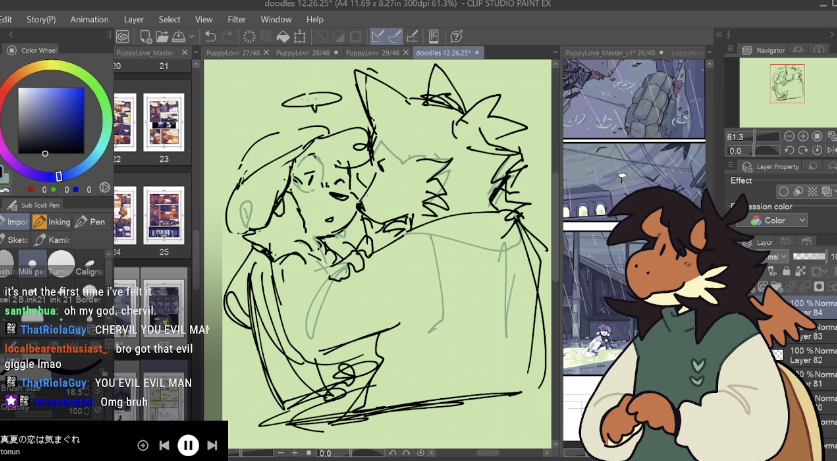The width and height of the screenshot is (837, 461).
Task: Toggle Snap to Special Ruler
Action: (394, 36)
